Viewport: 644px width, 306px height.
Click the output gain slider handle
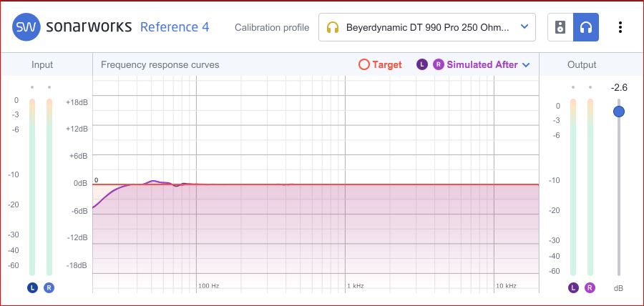tap(619, 111)
